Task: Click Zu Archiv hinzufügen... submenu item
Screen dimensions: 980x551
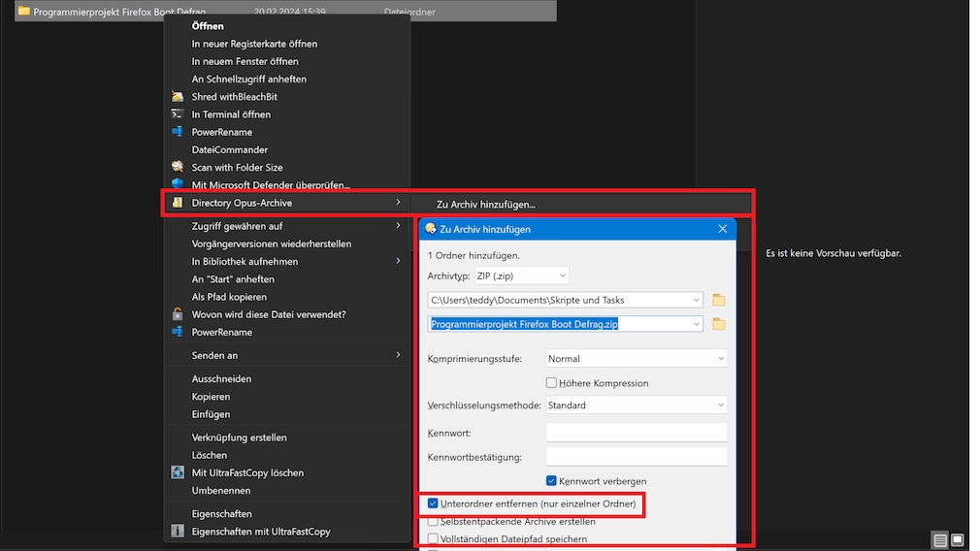Action: (x=485, y=205)
